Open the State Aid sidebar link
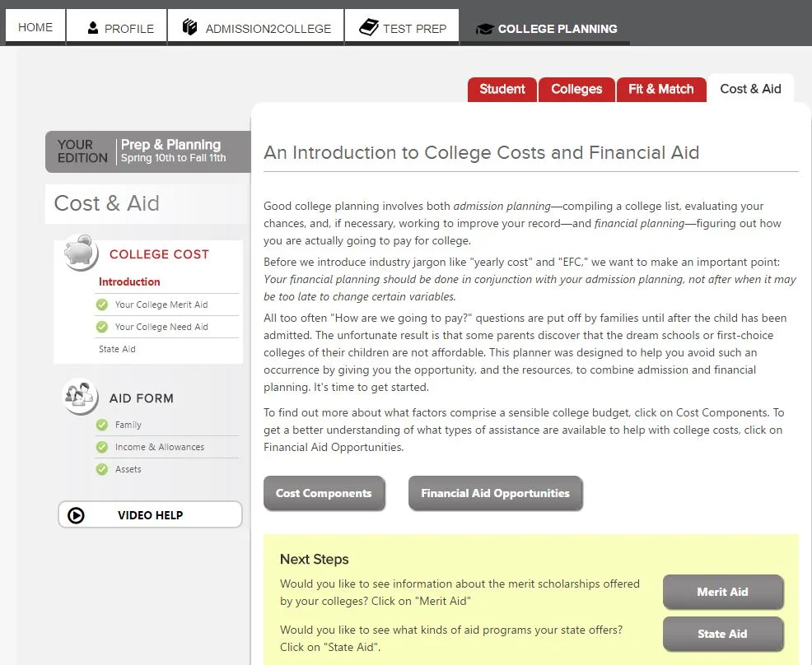Screen dimensions: 812x665 pyautogui.click(x=117, y=349)
